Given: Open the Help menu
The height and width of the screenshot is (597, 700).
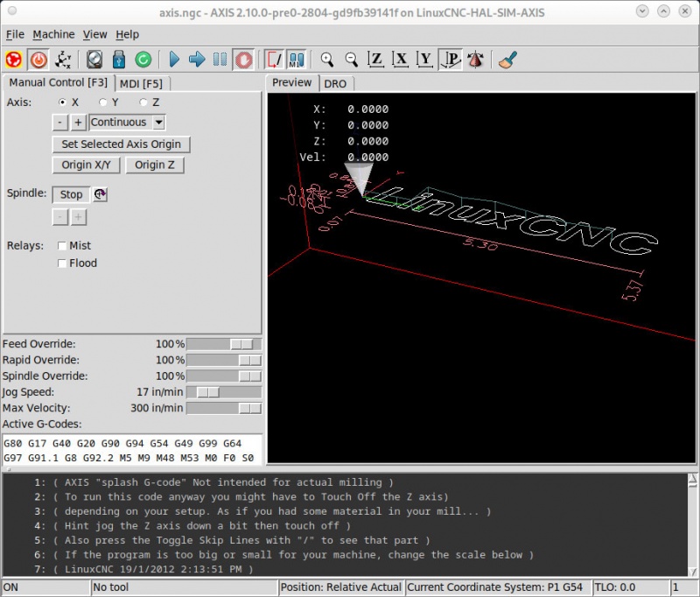Looking at the screenshot, I should click(127, 34).
